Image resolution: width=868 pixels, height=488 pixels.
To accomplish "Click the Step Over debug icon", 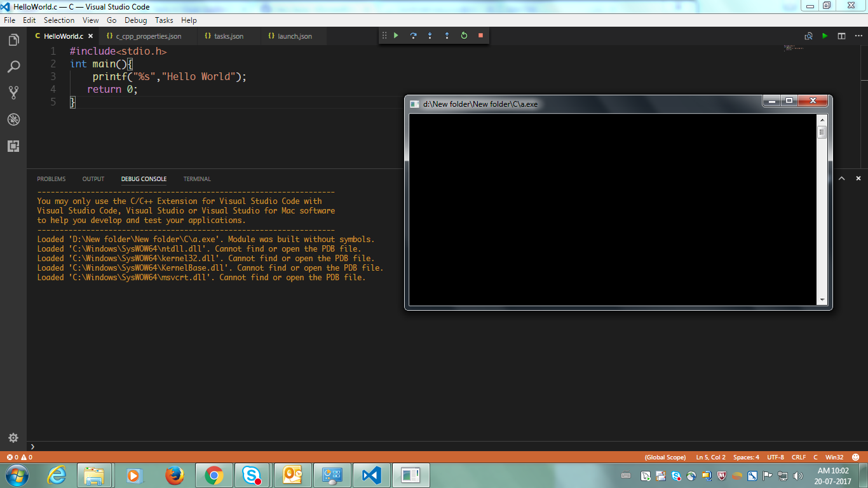I will pos(413,36).
